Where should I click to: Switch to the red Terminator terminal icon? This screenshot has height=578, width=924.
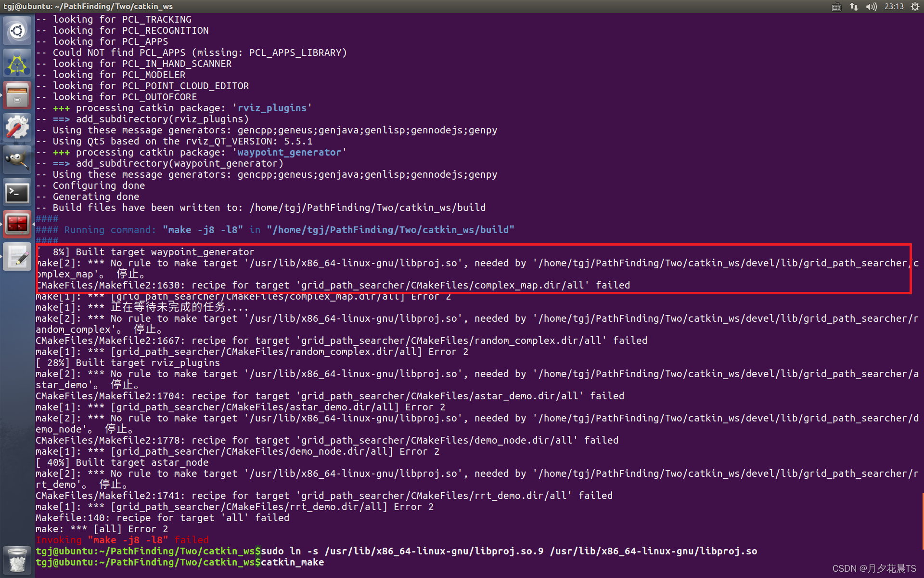(x=17, y=224)
